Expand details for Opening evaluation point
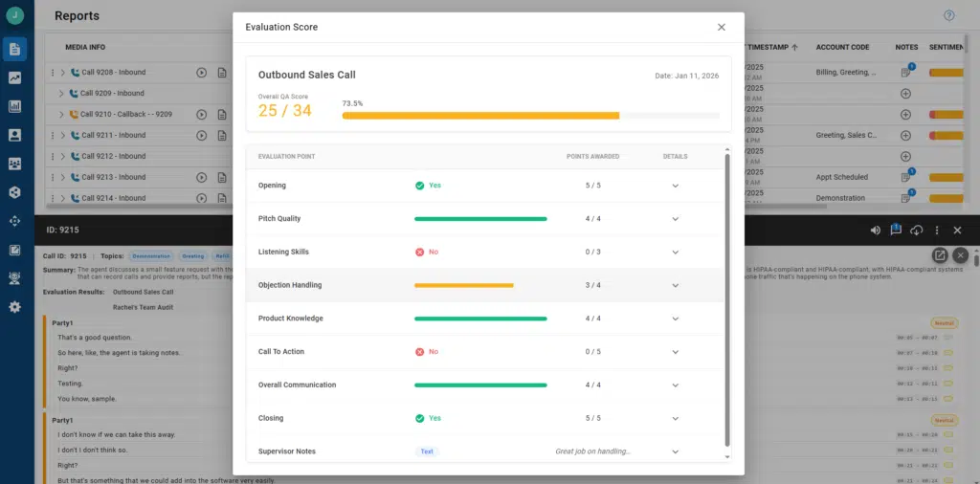 (x=675, y=186)
